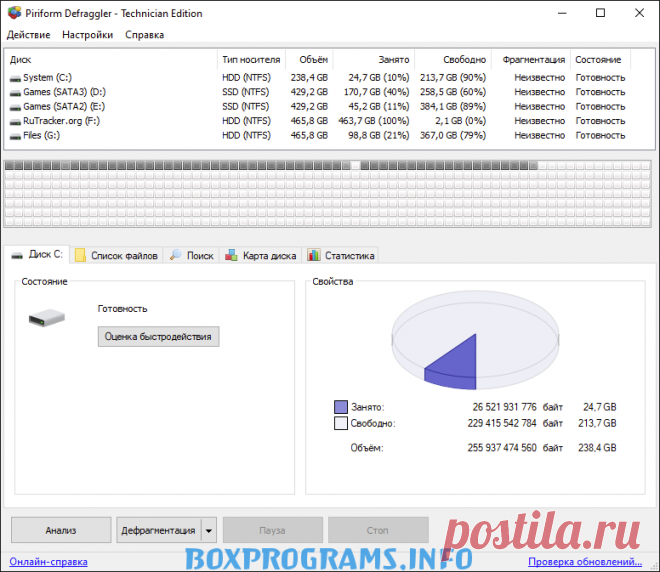Click the RuTracker.org (F:) drive icon
Screen dimensions: 660x572
tap(16, 122)
